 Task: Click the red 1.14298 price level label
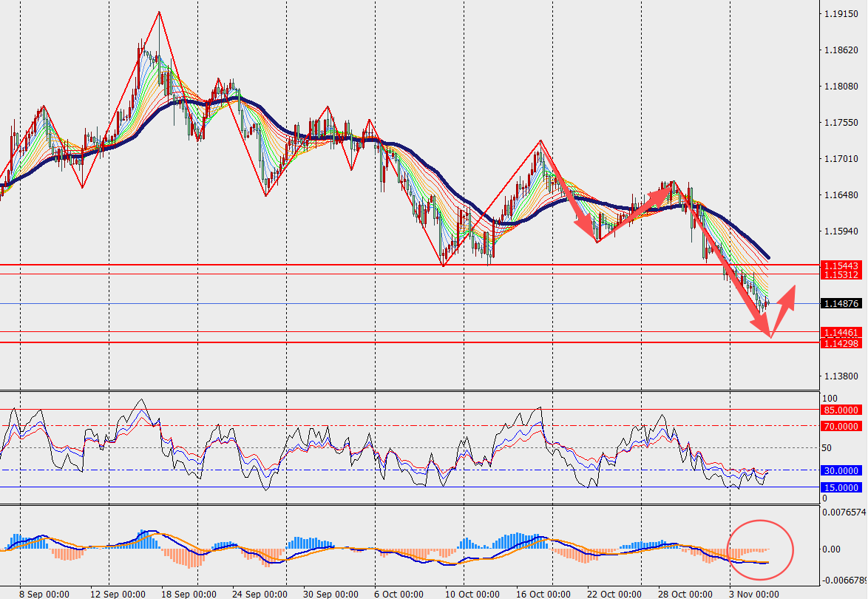click(x=843, y=343)
